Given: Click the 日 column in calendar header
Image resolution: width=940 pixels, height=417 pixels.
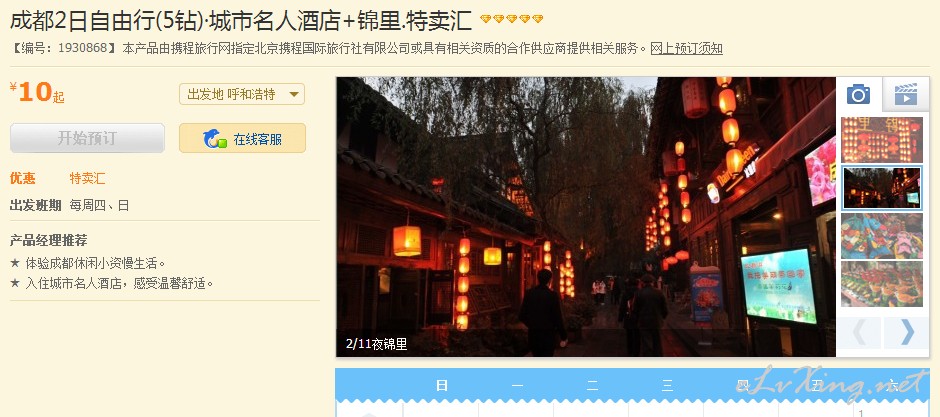Looking at the screenshot, I should 442,385.
